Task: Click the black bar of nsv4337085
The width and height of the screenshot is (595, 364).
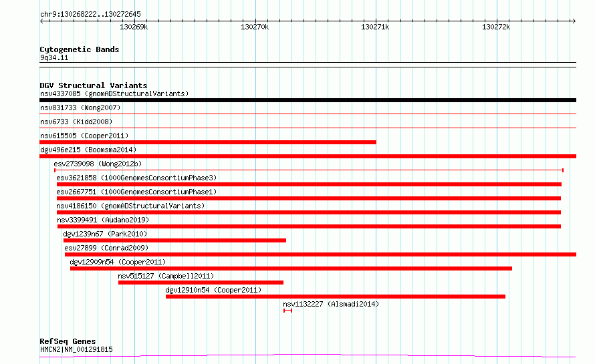Action: tap(308, 100)
